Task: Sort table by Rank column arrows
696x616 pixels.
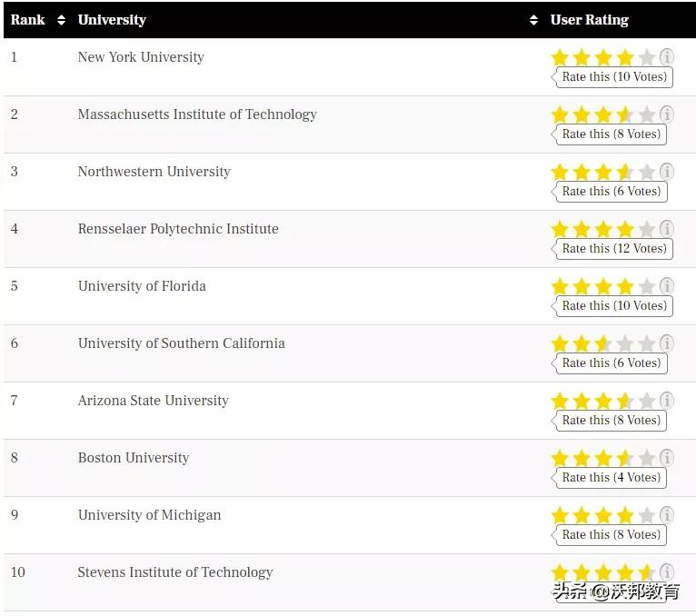Action: (x=61, y=20)
